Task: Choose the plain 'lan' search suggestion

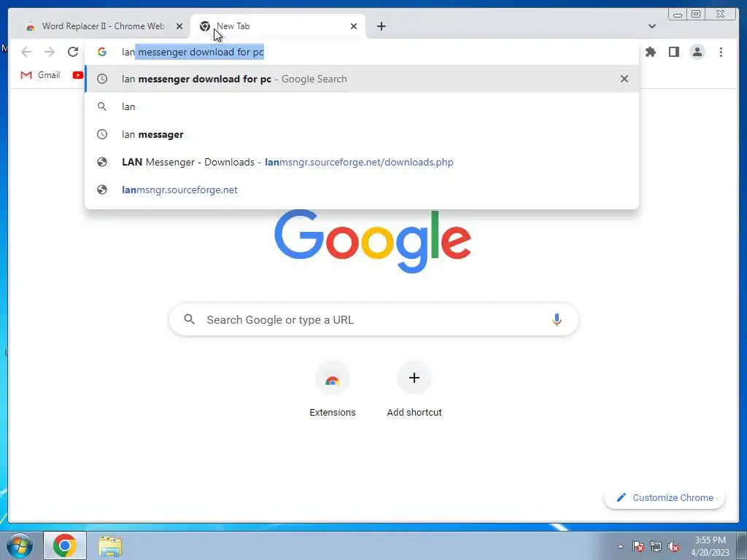Action: coord(362,106)
